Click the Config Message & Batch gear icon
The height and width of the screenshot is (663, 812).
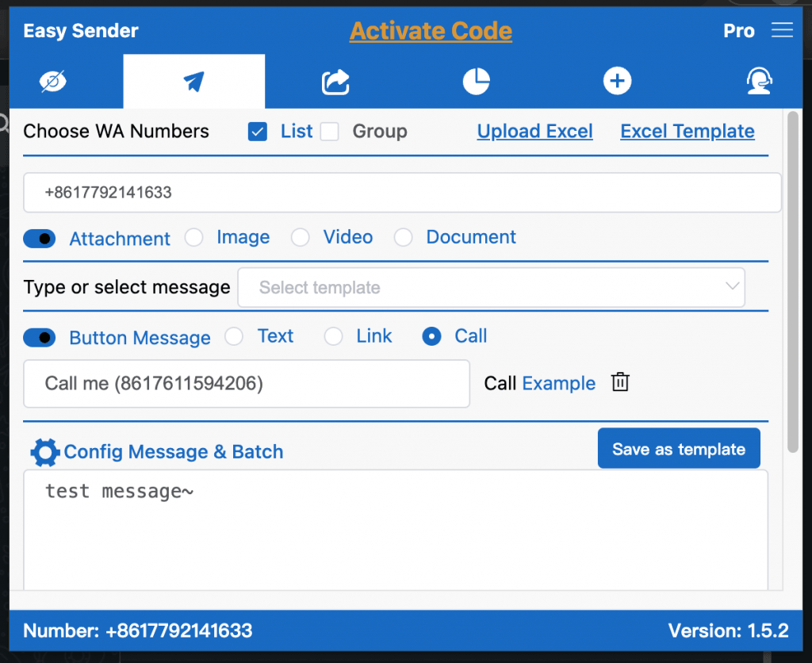pyautogui.click(x=44, y=452)
